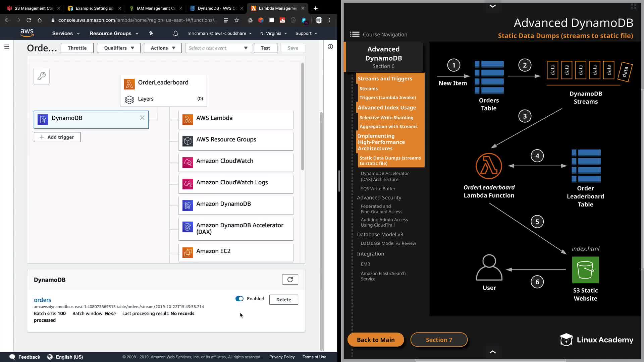Remove the DynamoDB trigger with X icon
The width and height of the screenshot is (644, 362).
point(142,118)
